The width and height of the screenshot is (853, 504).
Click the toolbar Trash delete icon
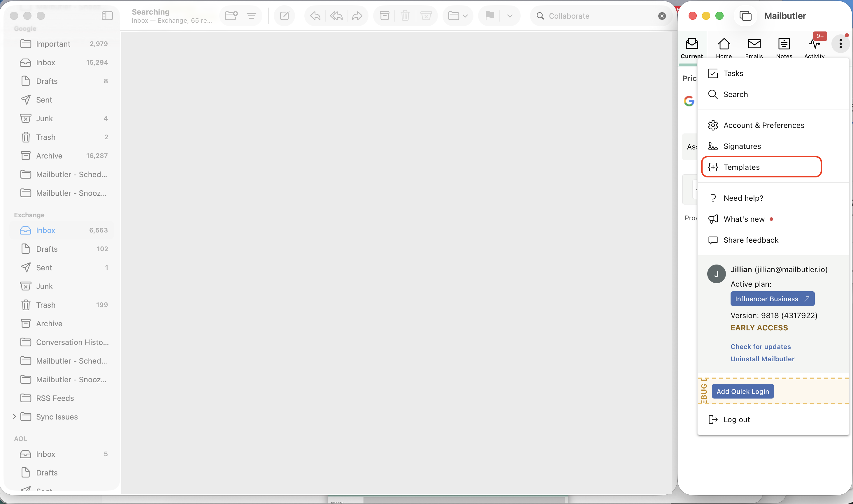pos(405,16)
